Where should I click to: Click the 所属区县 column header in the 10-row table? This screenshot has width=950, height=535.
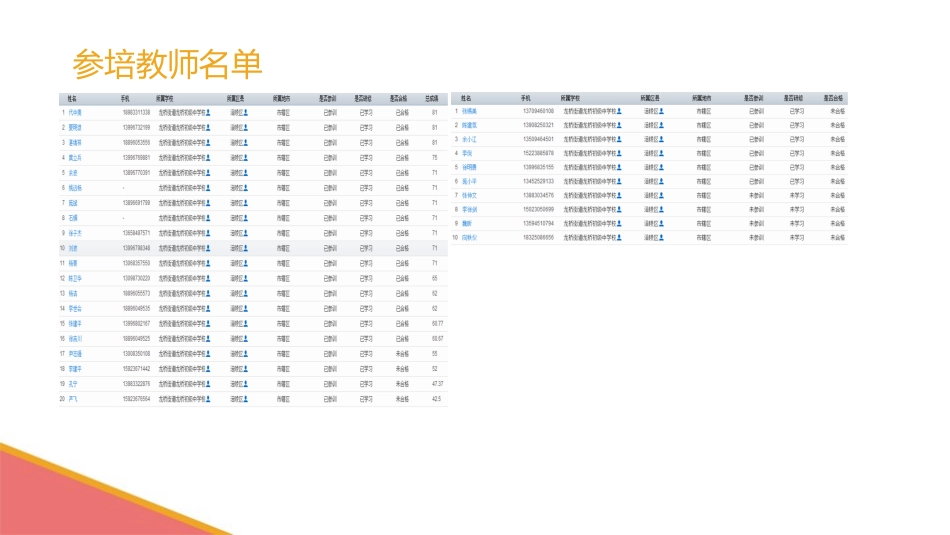click(650, 98)
